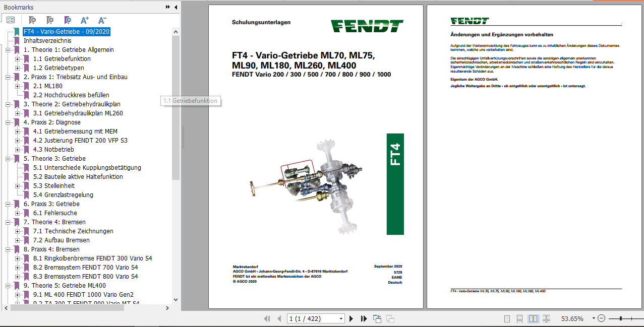
Task: Open bookmark 'Inhaltsverzeichnis'
Action: point(47,41)
